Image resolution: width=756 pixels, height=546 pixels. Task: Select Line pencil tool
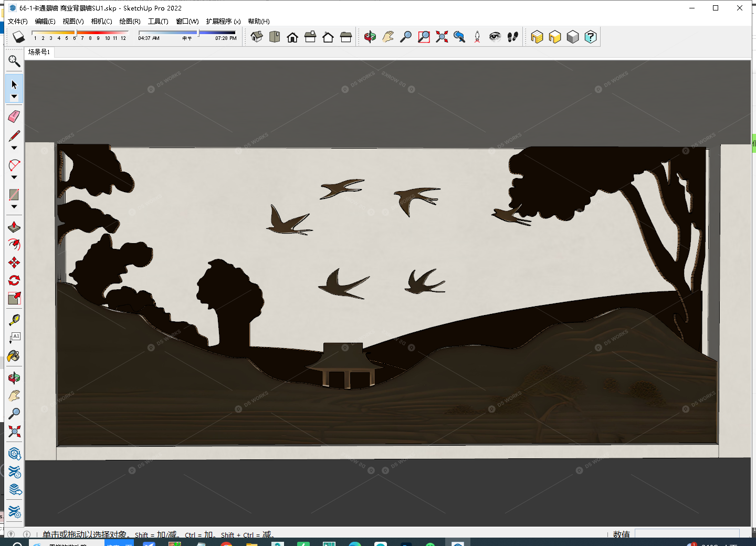14,136
